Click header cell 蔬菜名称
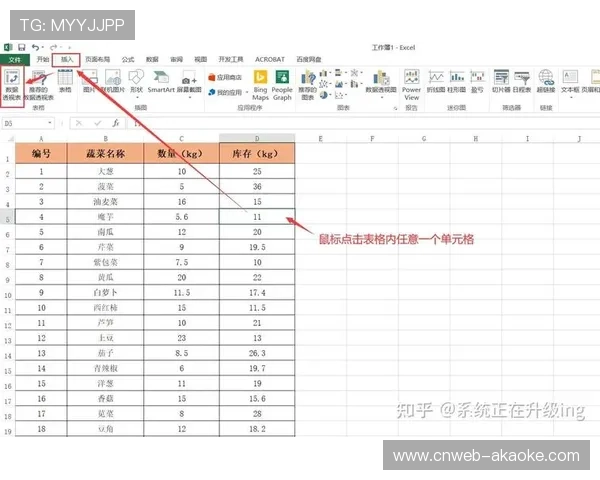Screen dimensions: 600x480 click(x=105, y=153)
